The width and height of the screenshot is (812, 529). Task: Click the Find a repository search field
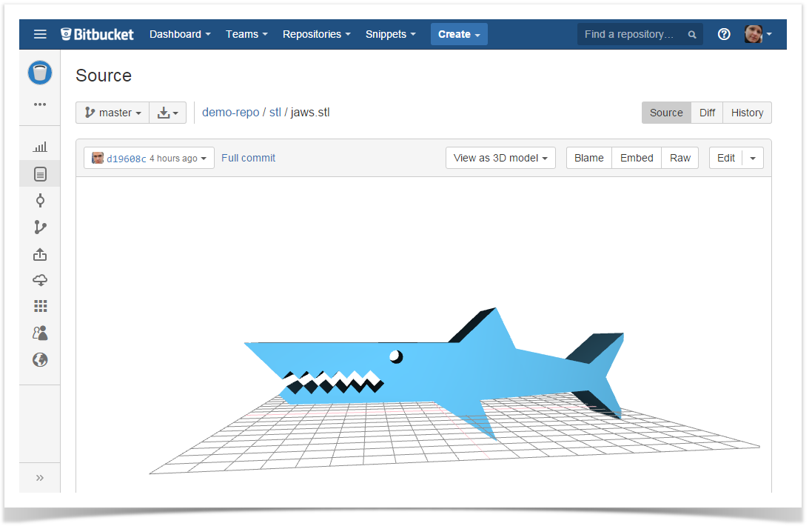[633, 34]
